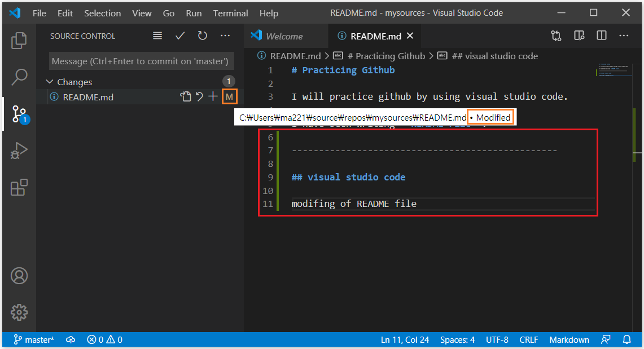Refresh source control with the circular arrow

click(203, 36)
